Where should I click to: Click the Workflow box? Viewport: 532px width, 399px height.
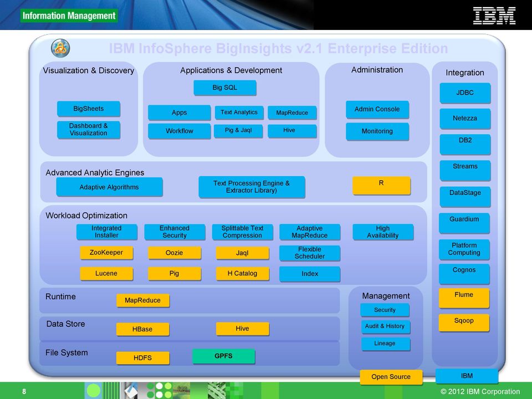click(179, 131)
